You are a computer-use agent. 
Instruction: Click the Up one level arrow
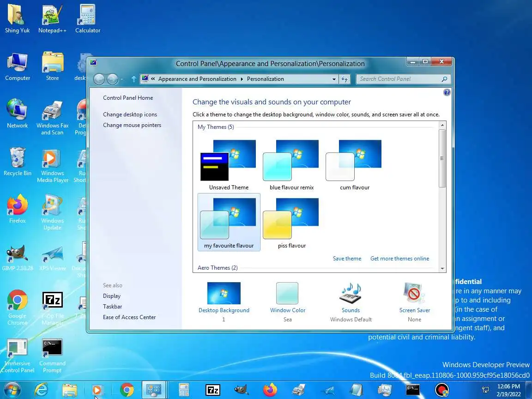pos(133,79)
